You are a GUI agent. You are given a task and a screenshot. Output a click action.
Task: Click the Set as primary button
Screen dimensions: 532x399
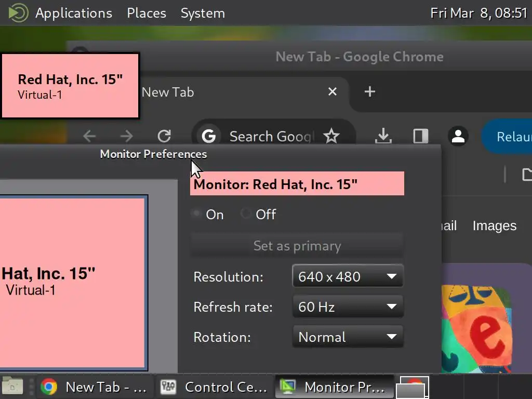[x=297, y=246]
